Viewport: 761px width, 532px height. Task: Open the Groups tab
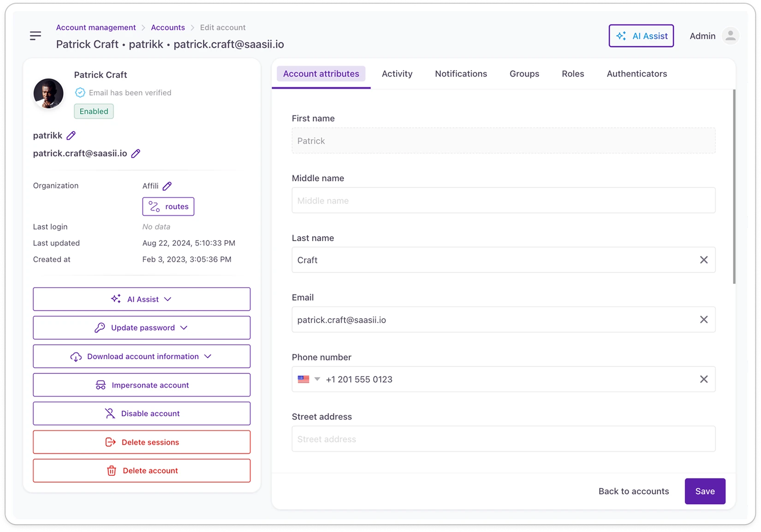(x=524, y=74)
